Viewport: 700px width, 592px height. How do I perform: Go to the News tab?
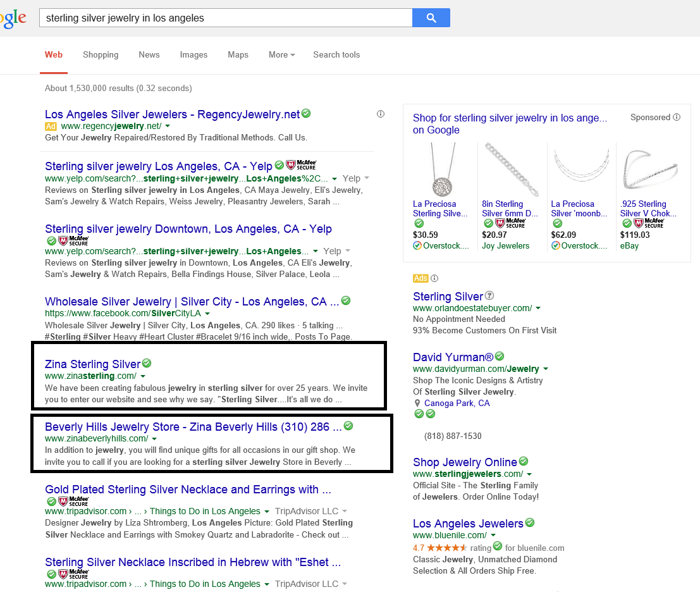[149, 54]
